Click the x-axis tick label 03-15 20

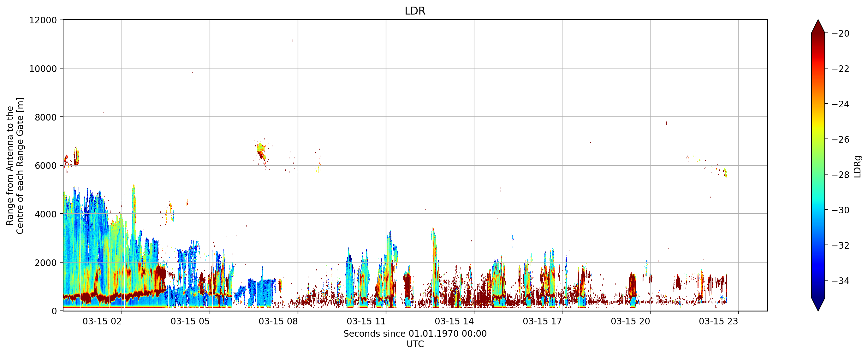pyautogui.click(x=630, y=321)
